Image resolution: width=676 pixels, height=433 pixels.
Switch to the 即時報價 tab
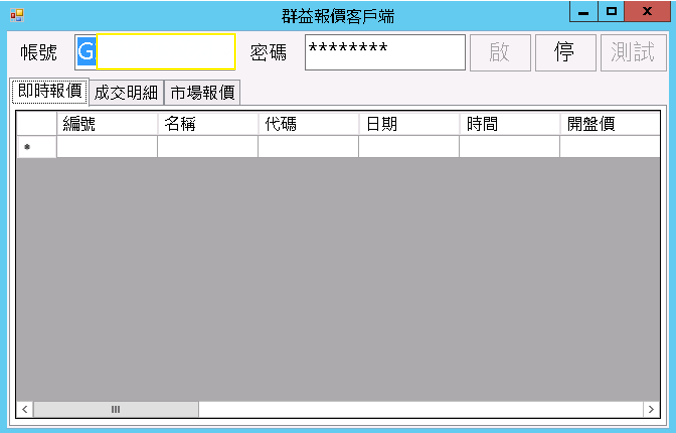click(50, 91)
